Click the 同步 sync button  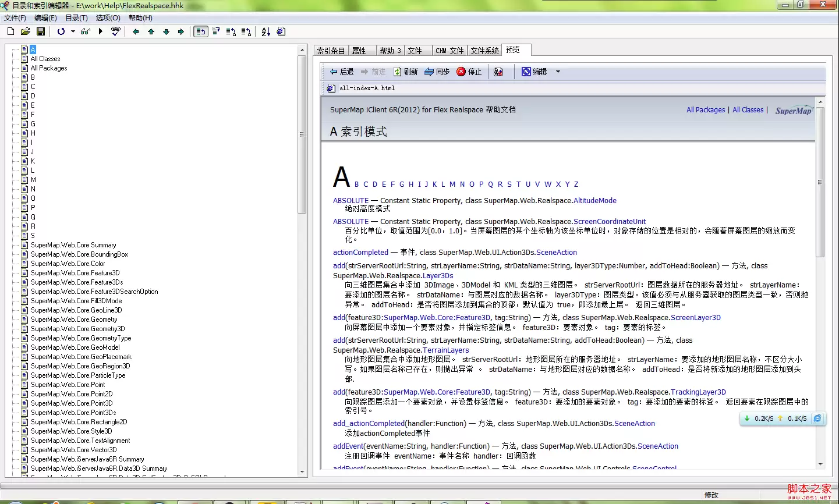437,72
